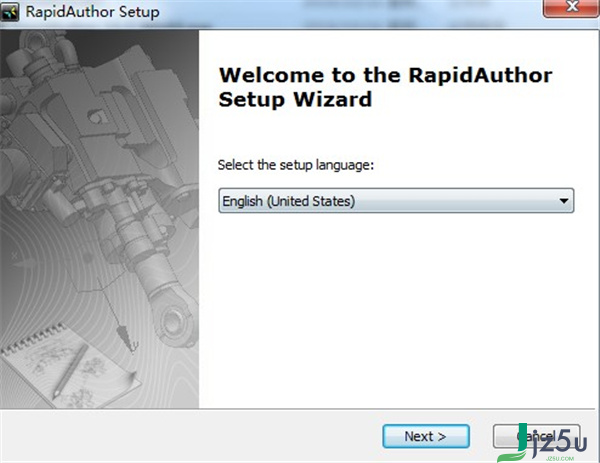Click the 'RapidAuthor Setup' title text

pos(93,12)
